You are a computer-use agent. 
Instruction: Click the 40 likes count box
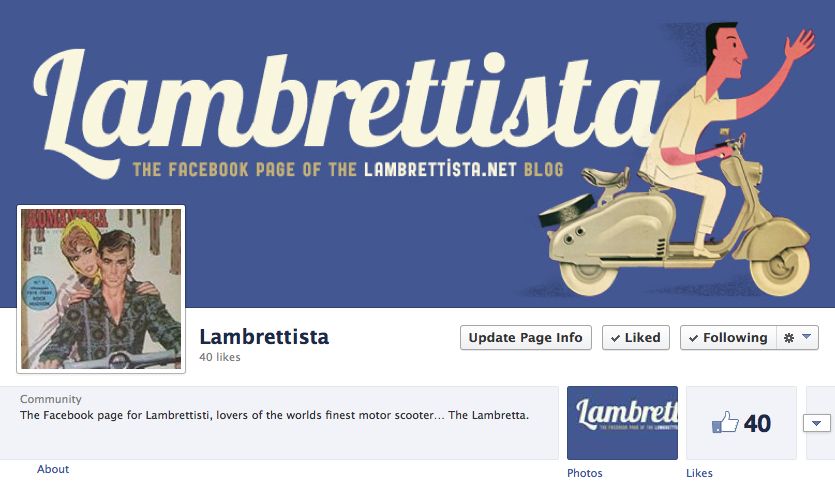741,423
